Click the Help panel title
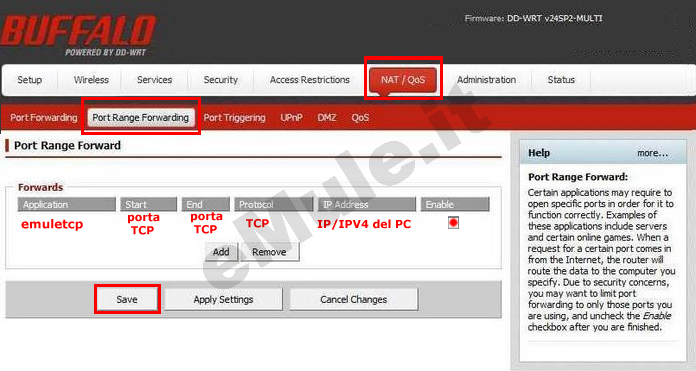The image size is (696, 371). point(539,153)
